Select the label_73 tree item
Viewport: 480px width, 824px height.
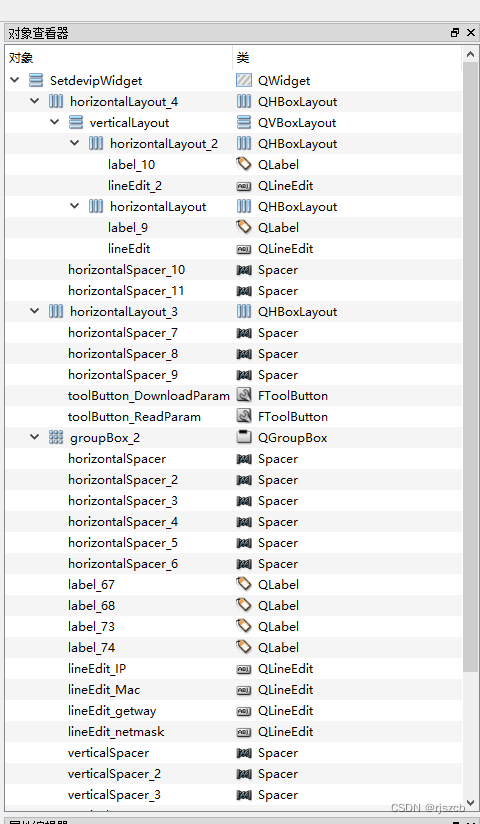click(x=91, y=627)
